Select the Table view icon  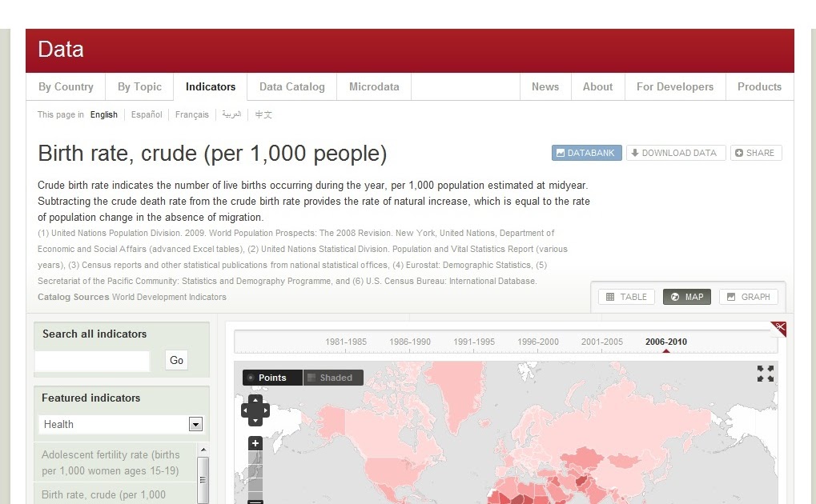(x=611, y=296)
